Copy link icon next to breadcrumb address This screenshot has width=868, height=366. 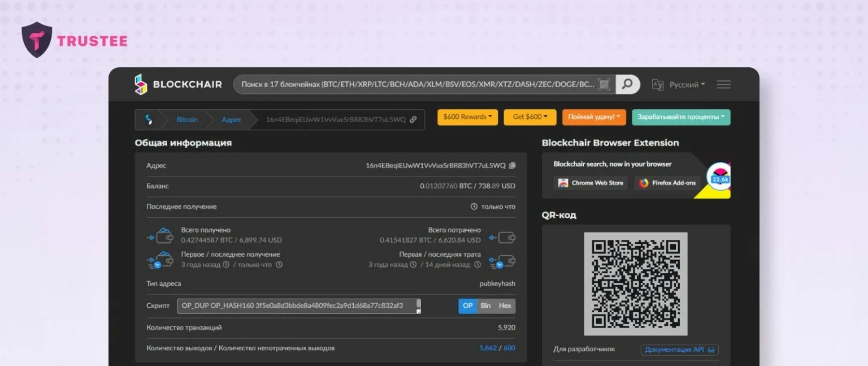click(x=413, y=119)
